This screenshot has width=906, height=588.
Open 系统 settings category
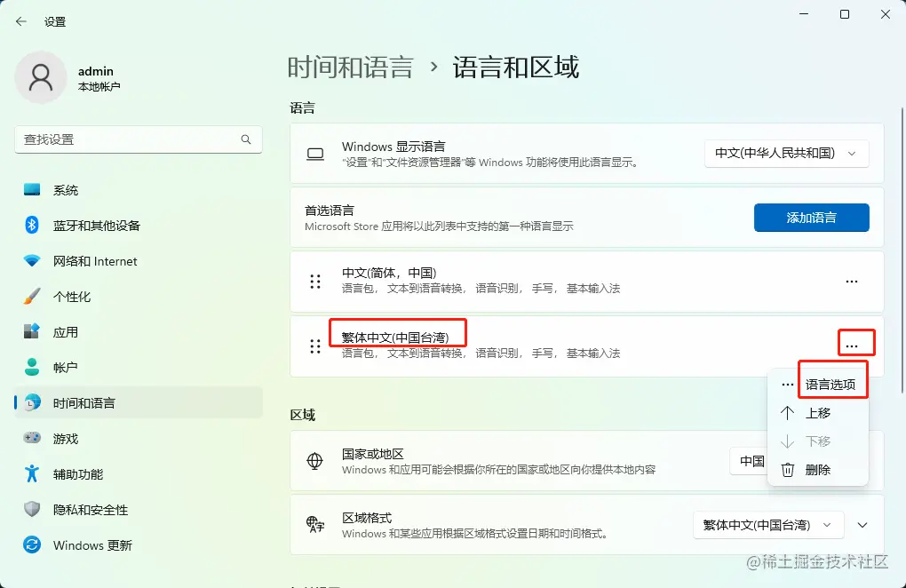(x=139, y=190)
